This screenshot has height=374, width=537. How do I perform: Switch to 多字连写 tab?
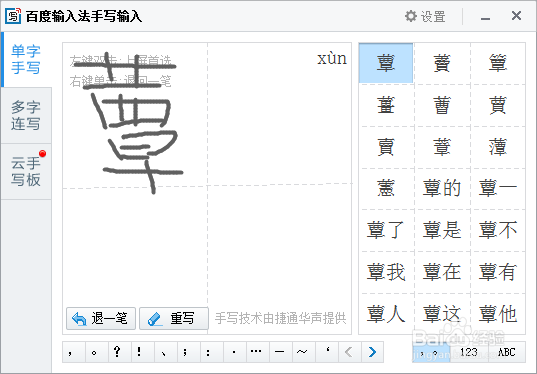pos(26,115)
